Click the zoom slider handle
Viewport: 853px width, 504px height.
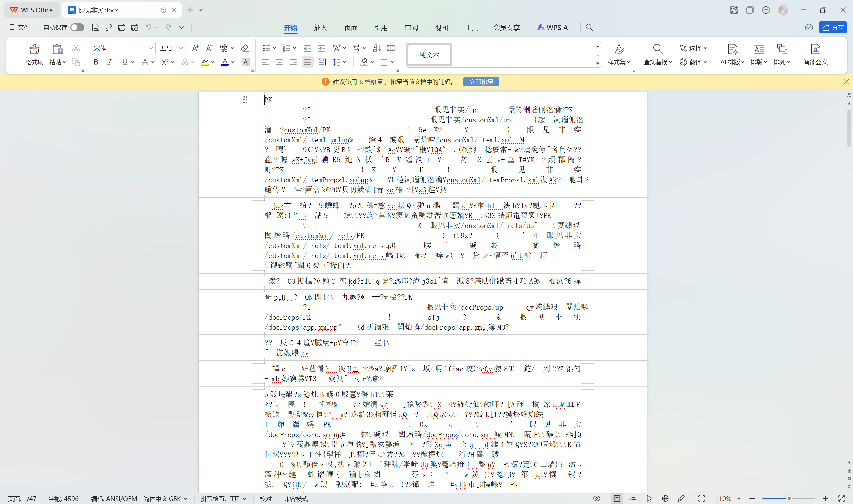tap(789, 498)
